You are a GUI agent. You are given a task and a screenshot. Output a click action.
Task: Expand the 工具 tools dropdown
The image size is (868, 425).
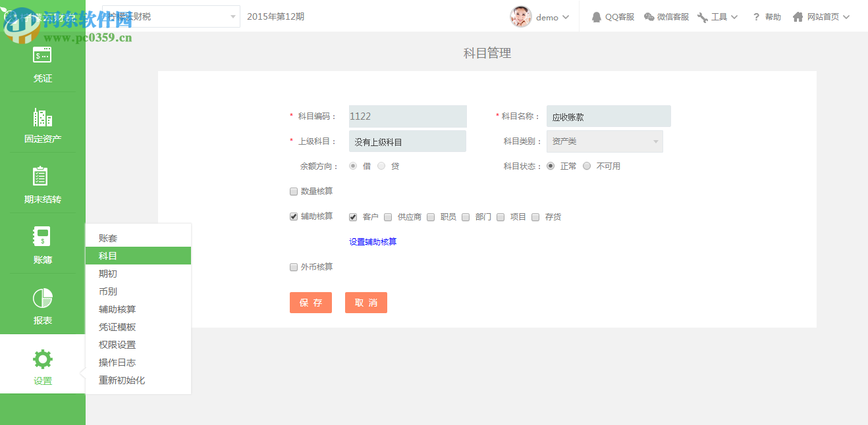[718, 16]
